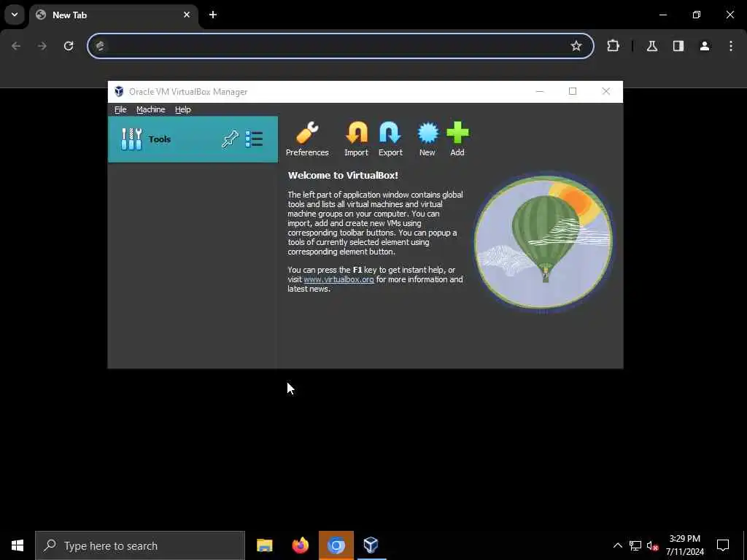Expand Chrome tab search dropdown
This screenshot has height=560, width=747.
click(x=15, y=15)
